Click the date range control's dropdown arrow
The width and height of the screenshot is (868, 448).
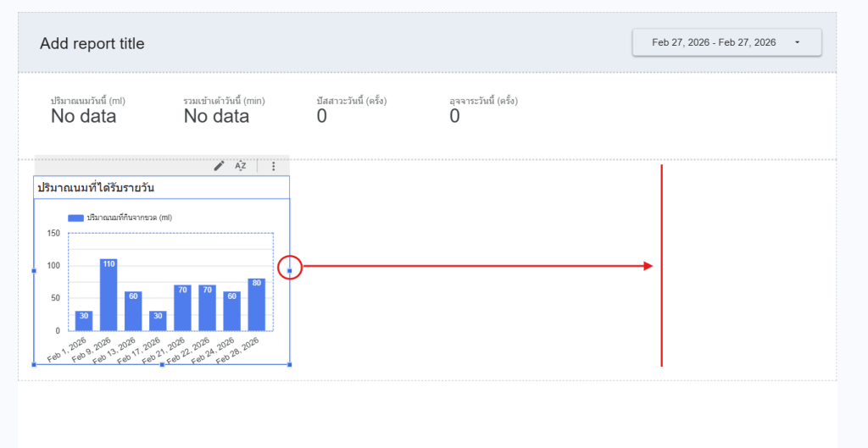coord(798,42)
